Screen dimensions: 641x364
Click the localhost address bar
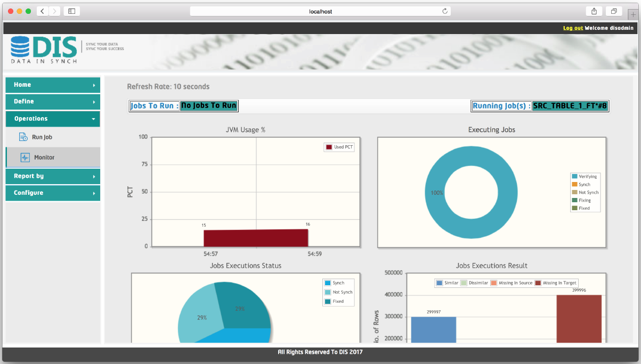[x=320, y=11]
